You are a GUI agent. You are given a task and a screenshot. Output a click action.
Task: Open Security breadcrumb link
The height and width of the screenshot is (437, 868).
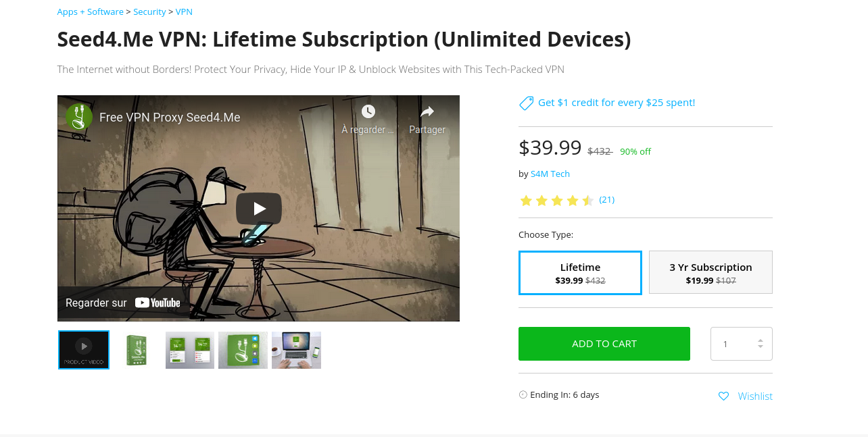(149, 11)
